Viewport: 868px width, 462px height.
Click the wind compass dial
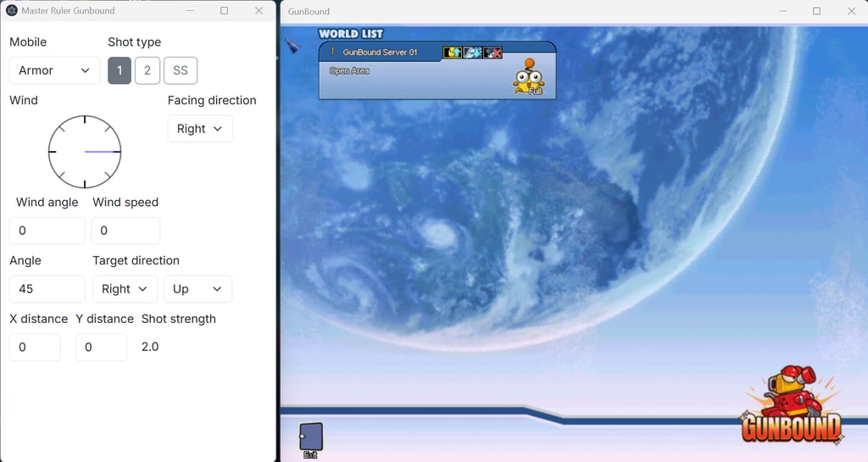[x=85, y=152]
